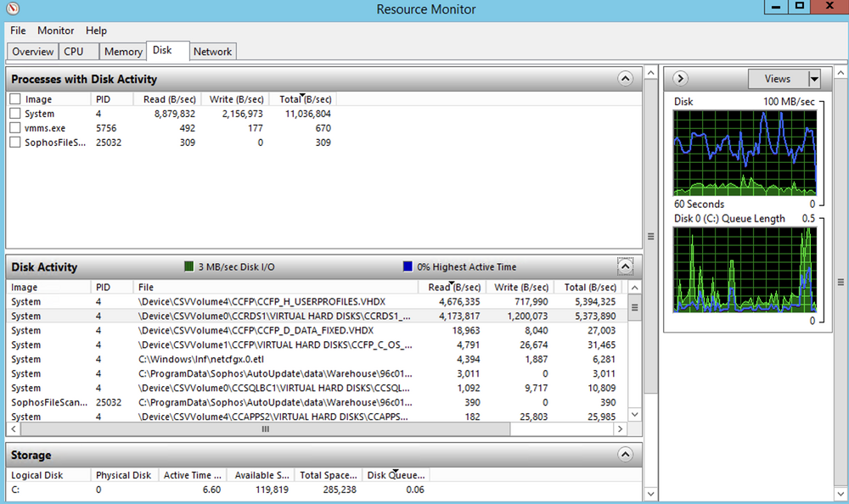849x504 pixels.
Task: Select the netcfgx.0.etl file row
Action: 317,359
